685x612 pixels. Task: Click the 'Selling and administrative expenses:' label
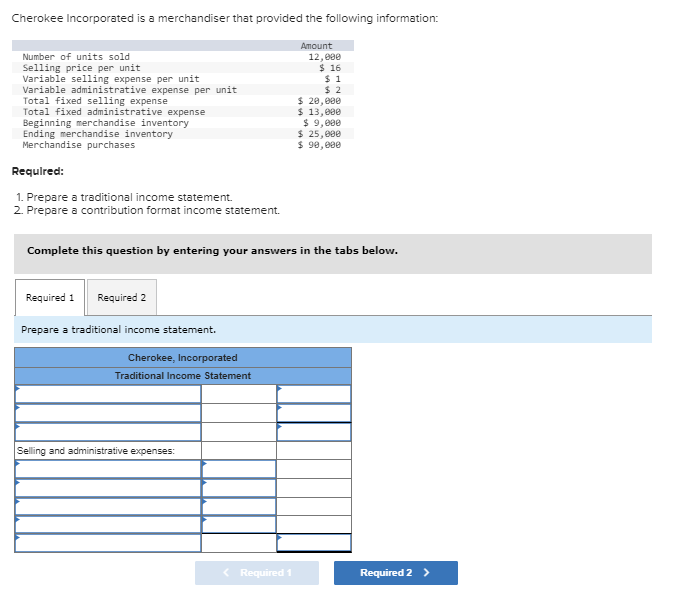[96, 450]
